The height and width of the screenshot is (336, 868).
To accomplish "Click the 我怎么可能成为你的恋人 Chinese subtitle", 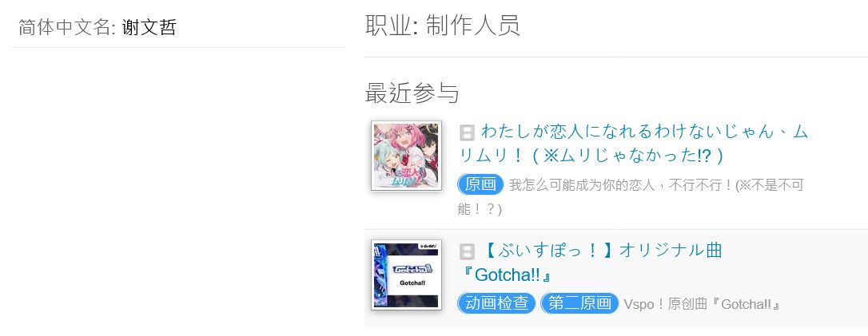I will click(x=631, y=197).
